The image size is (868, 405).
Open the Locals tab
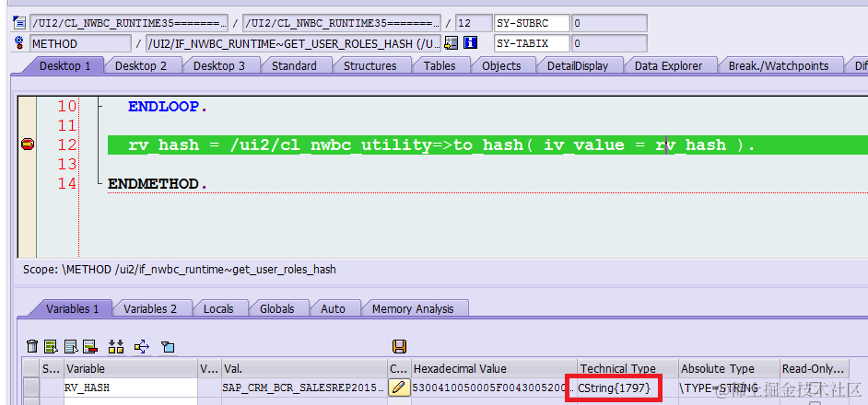pos(218,308)
